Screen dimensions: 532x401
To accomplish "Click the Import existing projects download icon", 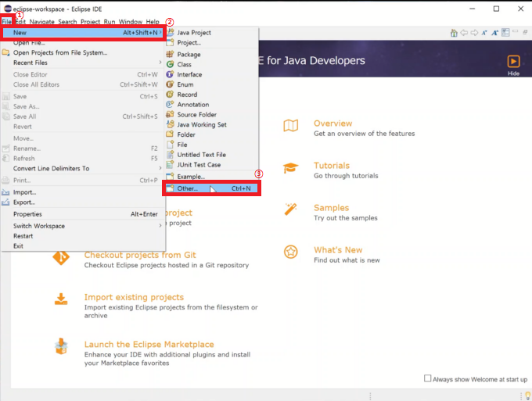I will coord(61,299).
